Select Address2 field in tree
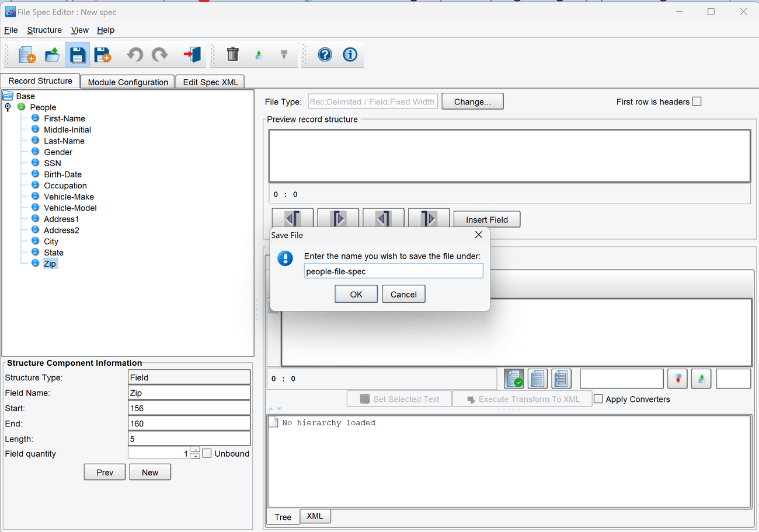759x532 pixels. click(x=61, y=230)
